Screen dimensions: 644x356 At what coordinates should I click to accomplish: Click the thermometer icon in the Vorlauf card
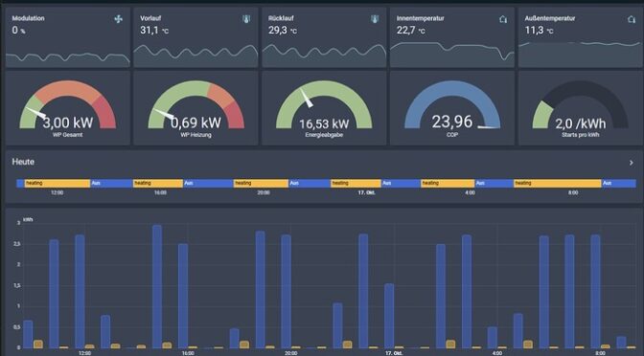(x=246, y=19)
